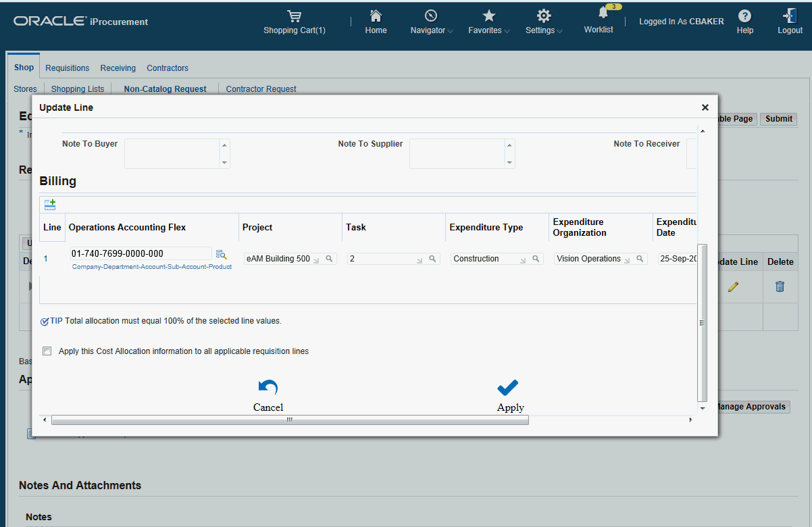Switch to the Requisitions tab
The width and height of the screenshot is (812, 527).
[x=68, y=68]
